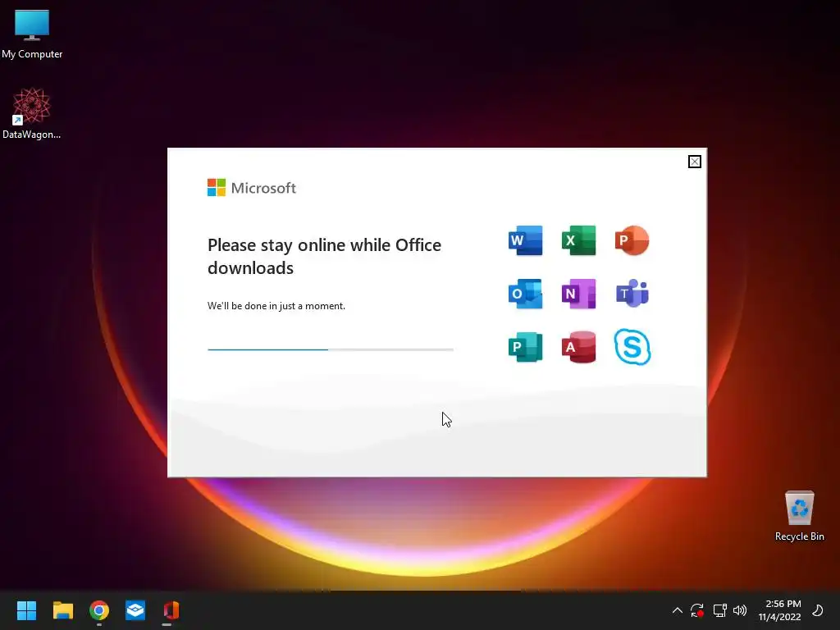The height and width of the screenshot is (630, 840).
Task: Open the volume speaker tray icon
Action: (x=740, y=610)
